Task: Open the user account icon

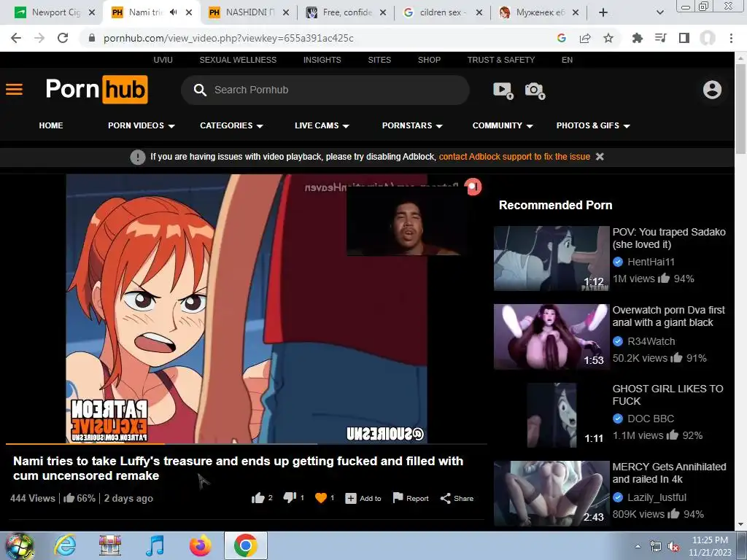Action: (712, 90)
